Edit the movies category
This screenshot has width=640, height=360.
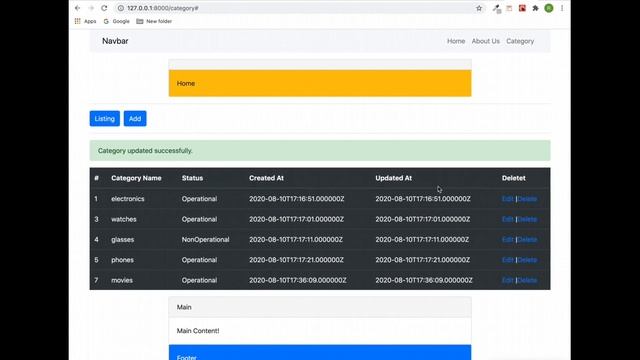point(508,280)
